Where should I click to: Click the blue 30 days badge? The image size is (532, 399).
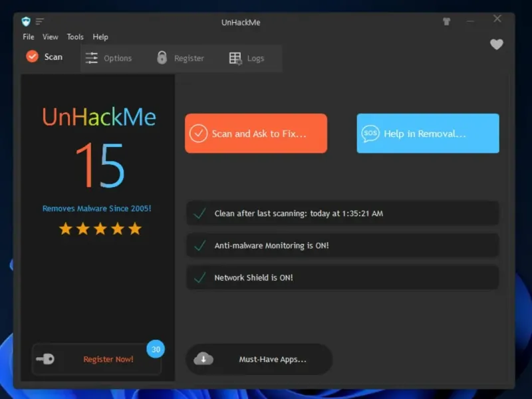[156, 349]
